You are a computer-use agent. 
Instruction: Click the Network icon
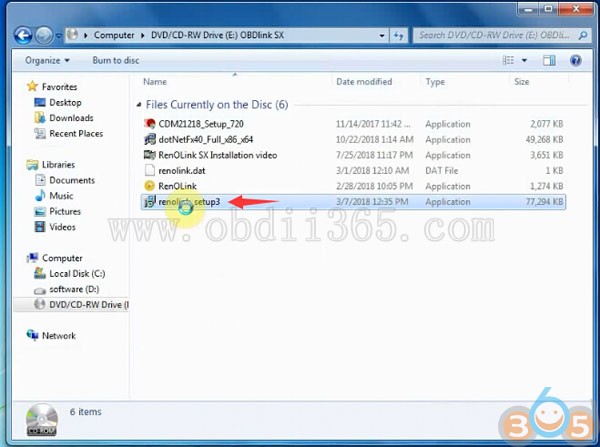click(x=33, y=335)
